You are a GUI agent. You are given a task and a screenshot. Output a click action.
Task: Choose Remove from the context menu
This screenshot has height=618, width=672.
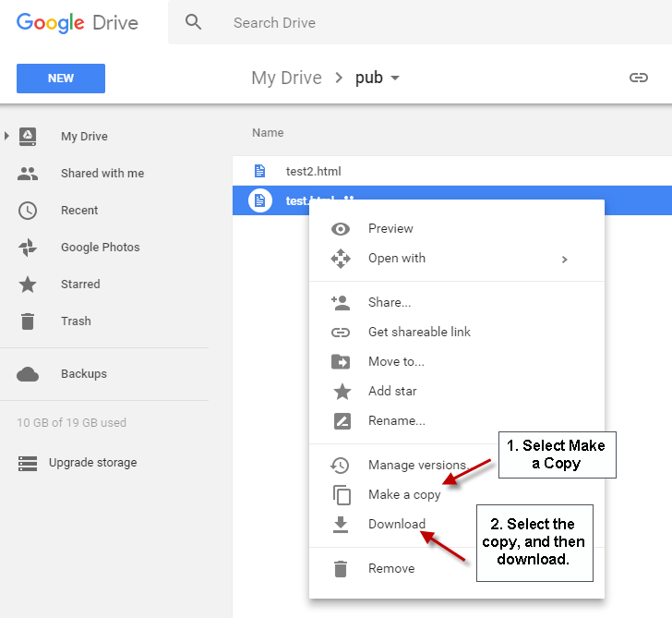coord(391,569)
